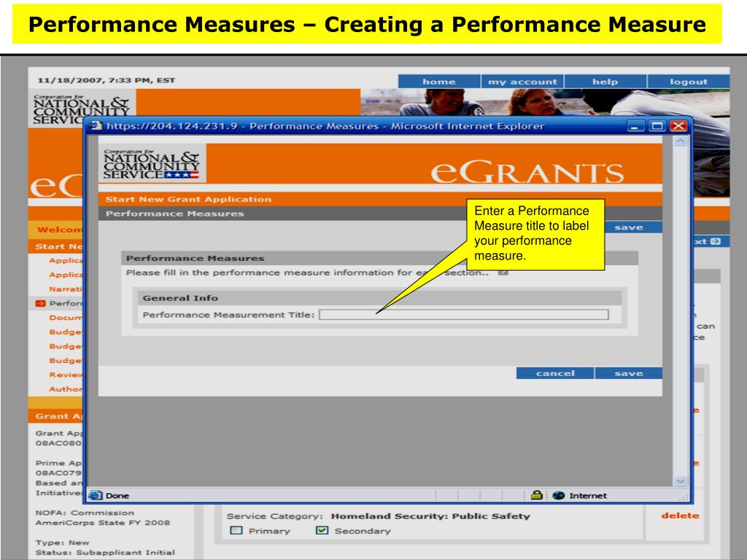Click the General Info section header
Viewport: 747px width, 560px height.
pyautogui.click(x=379, y=298)
